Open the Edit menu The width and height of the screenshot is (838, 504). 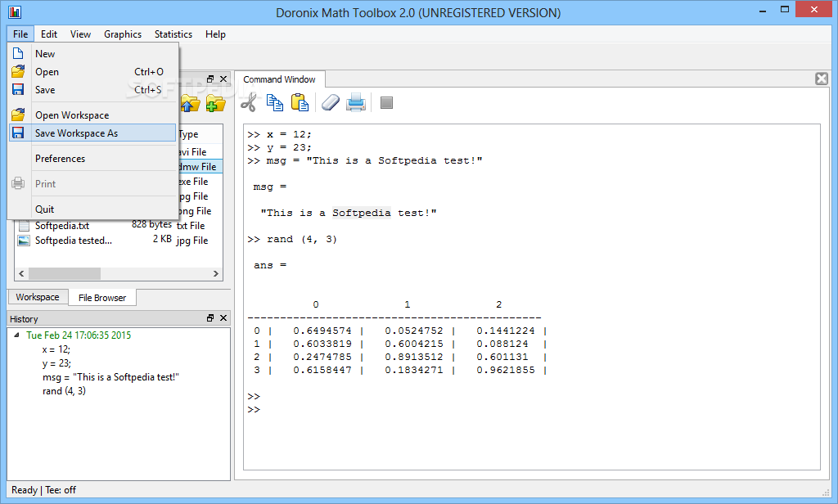pyautogui.click(x=48, y=34)
